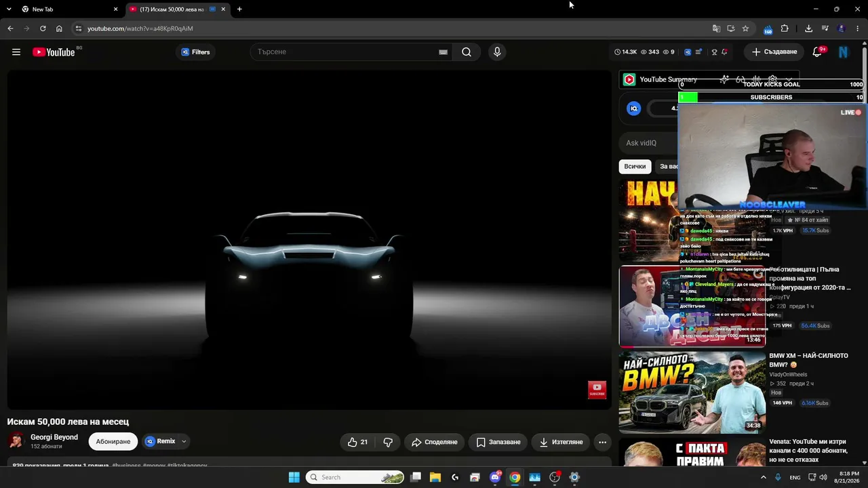Open the browser home page
The width and height of the screenshot is (868, 488).
click(x=59, y=28)
